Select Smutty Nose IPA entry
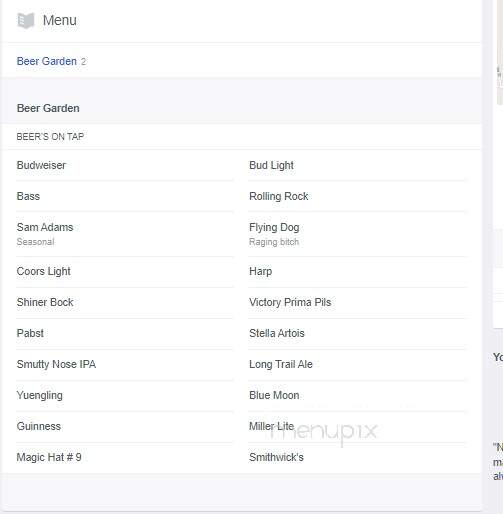Viewport: 503px width, 514px height. pos(56,364)
